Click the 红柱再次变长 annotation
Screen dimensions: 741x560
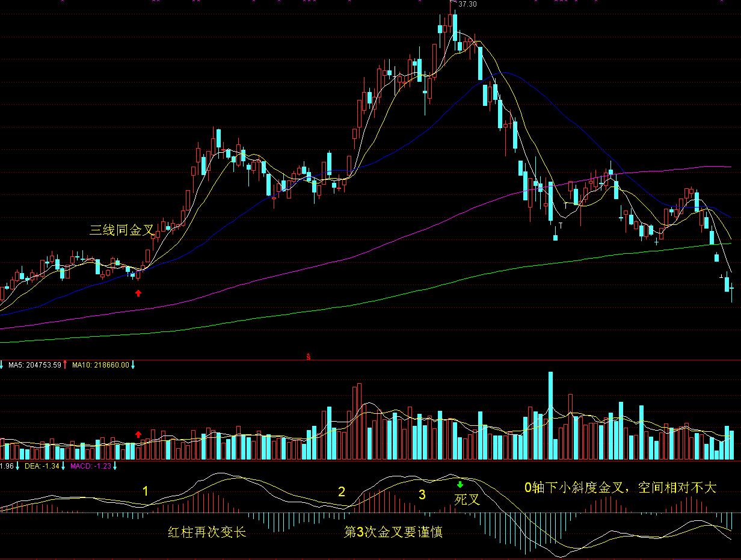[x=207, y=532]
